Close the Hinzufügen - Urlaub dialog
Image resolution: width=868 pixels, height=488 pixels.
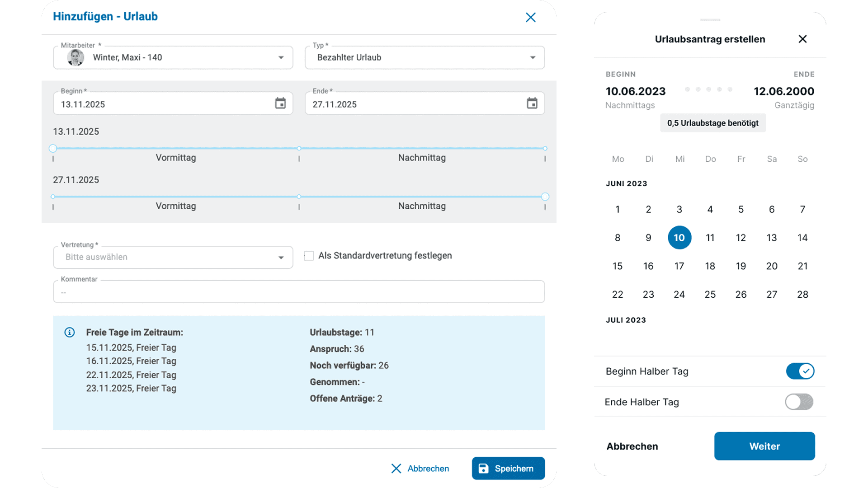click(x=531, y=17)
